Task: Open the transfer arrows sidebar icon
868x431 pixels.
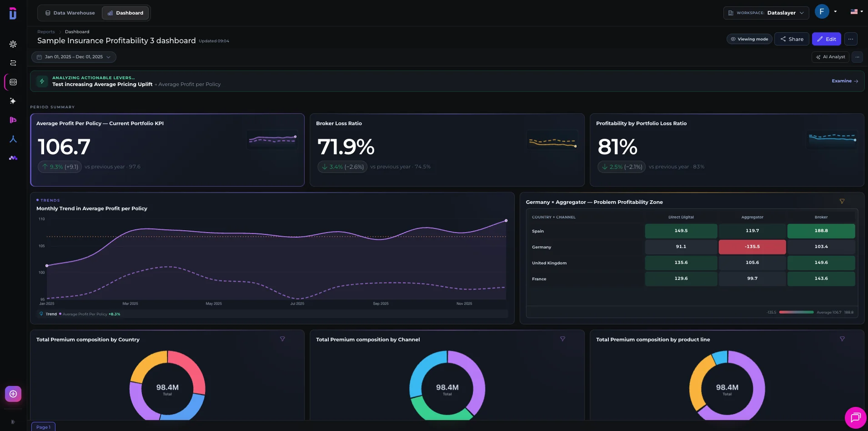Action: [x=13, y=63]
